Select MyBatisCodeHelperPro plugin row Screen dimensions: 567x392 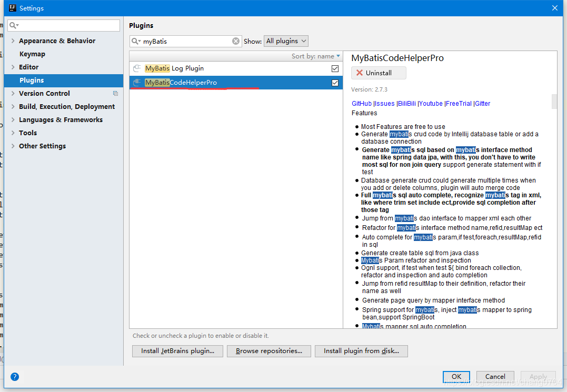pyautogui.click(x=236, y=83)
